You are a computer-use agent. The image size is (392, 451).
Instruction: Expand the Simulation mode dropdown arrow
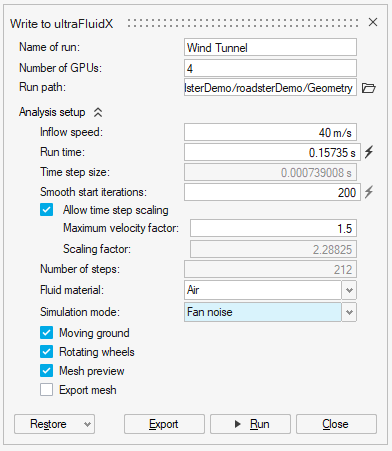click(349, 312)
